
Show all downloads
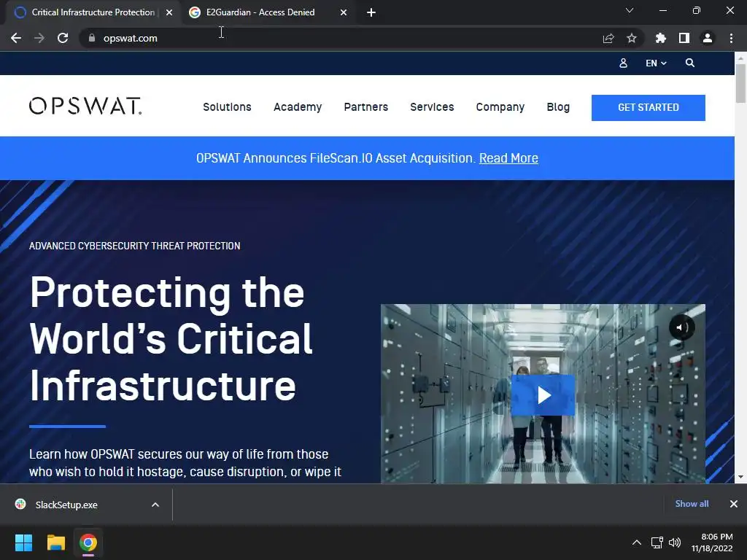coord(692,504)
